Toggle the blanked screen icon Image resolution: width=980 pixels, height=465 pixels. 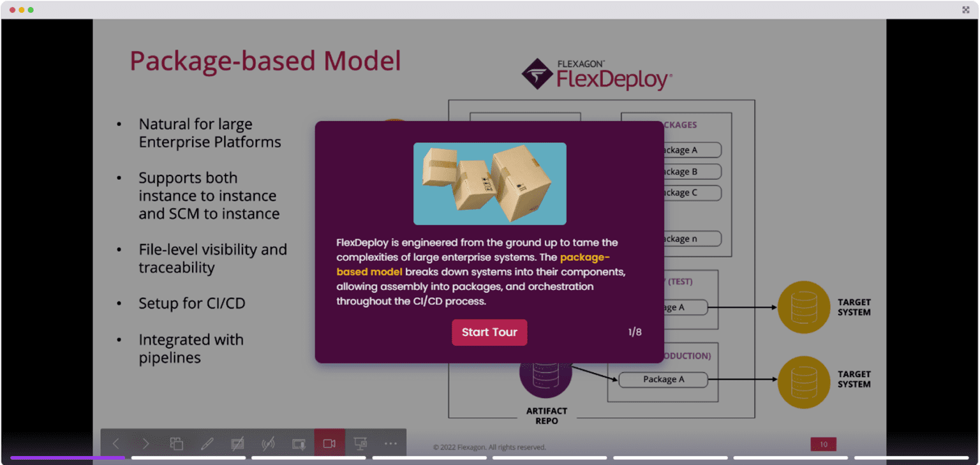pyautogui.click(x=237, y=443)
